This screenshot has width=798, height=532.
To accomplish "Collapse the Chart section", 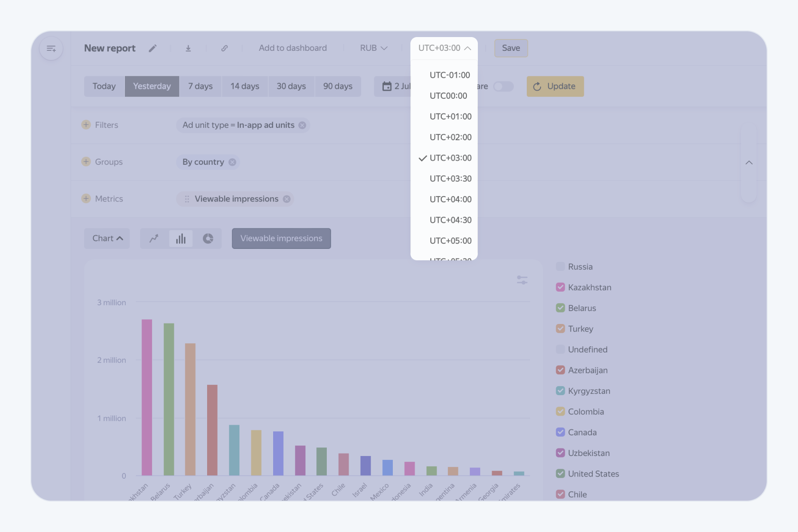I will [x=106, y=238].
